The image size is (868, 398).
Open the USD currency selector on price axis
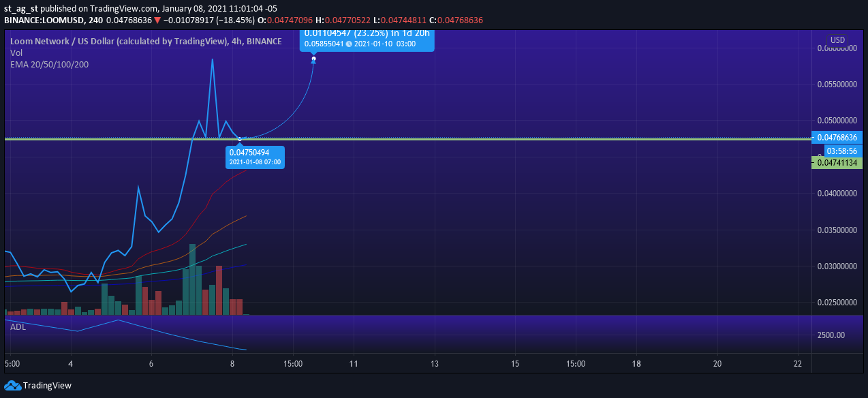(x=837, y=40)
